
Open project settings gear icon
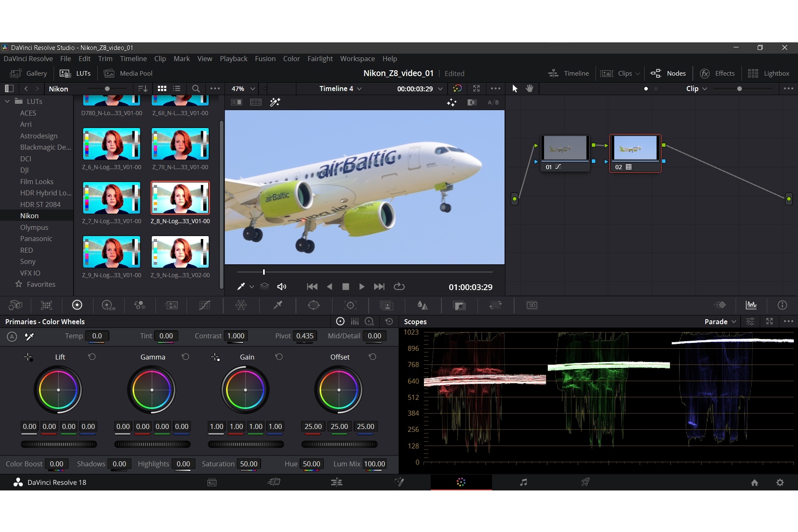pos(780,483)
